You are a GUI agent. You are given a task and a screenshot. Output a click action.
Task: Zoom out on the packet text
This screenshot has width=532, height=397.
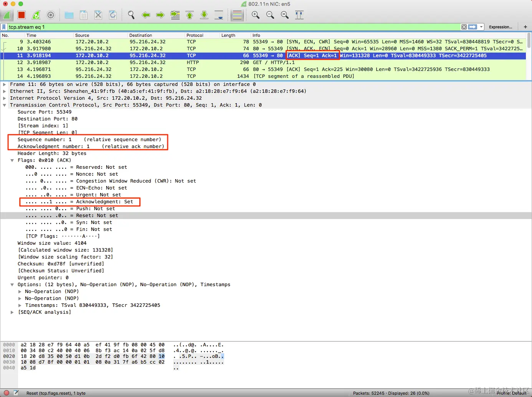point(270,15)
